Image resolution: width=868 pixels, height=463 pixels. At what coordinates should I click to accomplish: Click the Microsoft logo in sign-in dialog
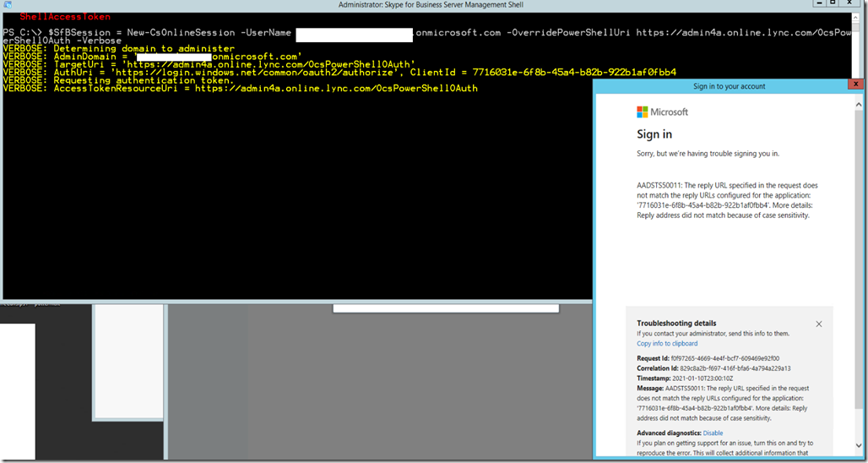pos(663,112)
